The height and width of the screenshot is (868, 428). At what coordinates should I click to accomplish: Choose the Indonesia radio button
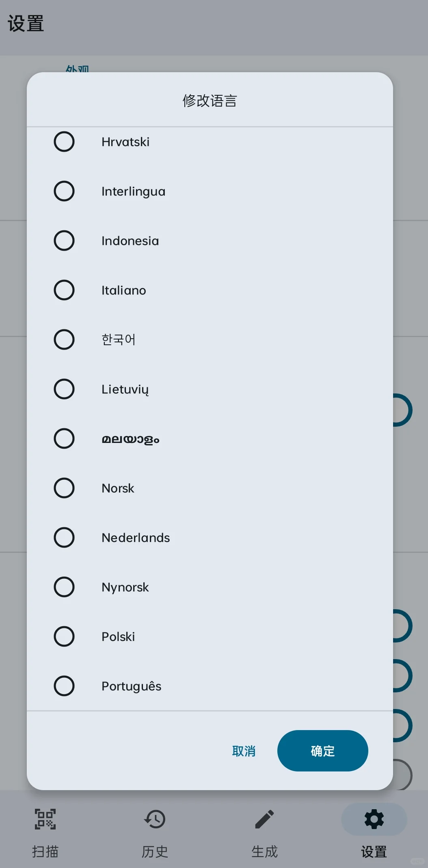coord(64,241)
